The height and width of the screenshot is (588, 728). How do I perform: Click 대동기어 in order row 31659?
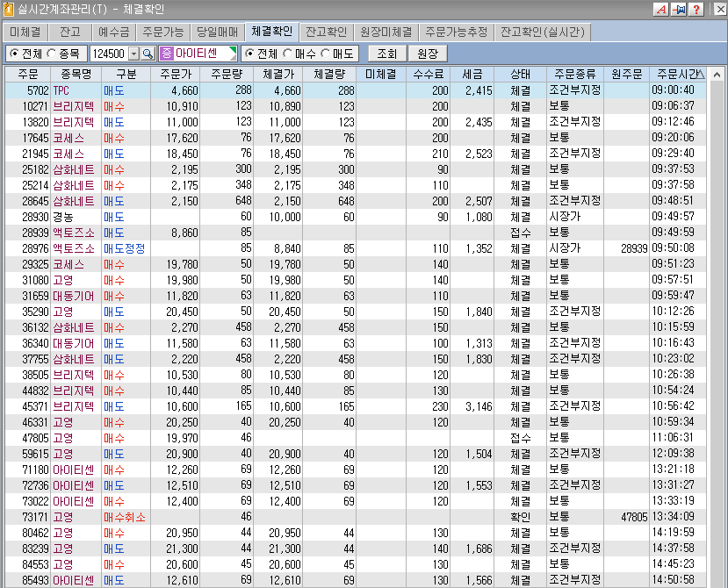[74, 296]
